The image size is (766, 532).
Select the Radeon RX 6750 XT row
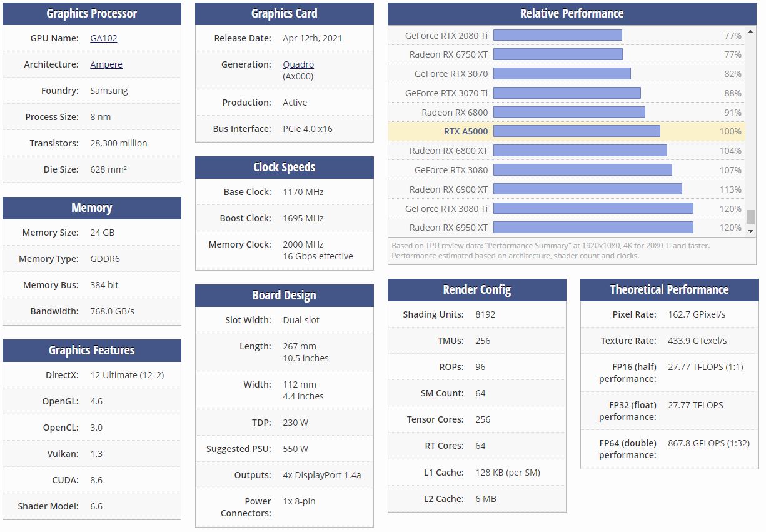pyautogui.click(x=567, y=54)
